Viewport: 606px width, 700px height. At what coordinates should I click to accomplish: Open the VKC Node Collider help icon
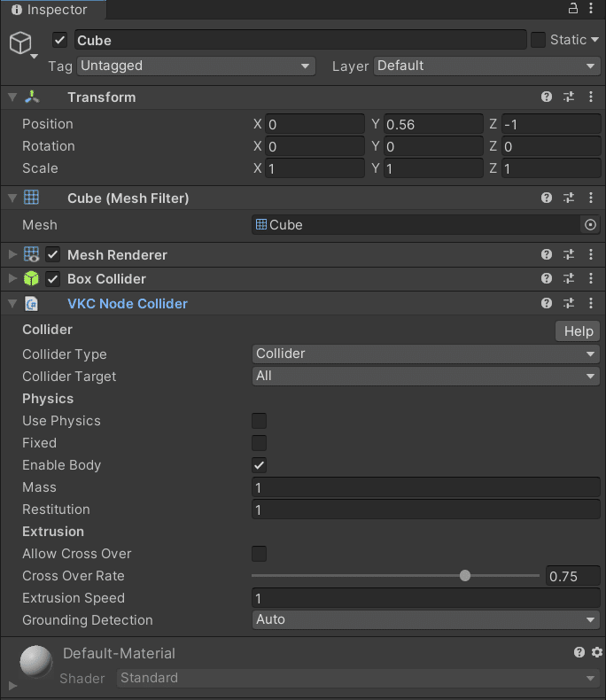point(547,304)
